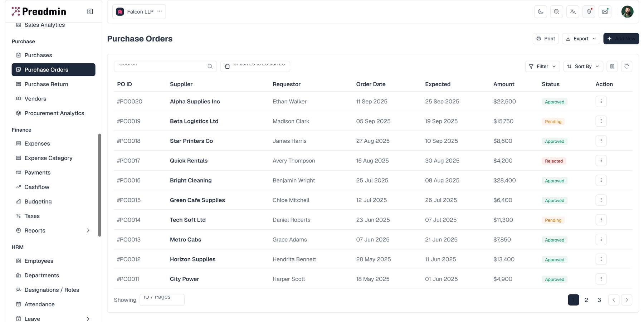This screenshot has width=644, height=322.
Task: Open Cashflow in the sidebar
Action: 53,187
